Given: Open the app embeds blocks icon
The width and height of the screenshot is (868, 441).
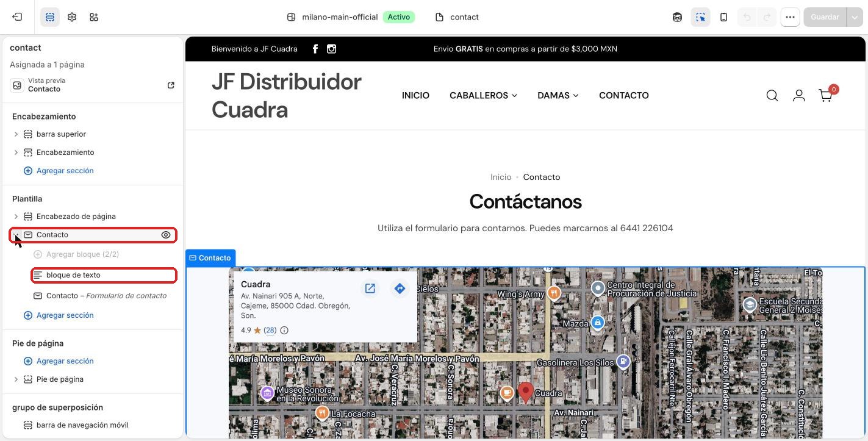Looking at the screenshot, I should pyautogui.click(x=94, y=17).
